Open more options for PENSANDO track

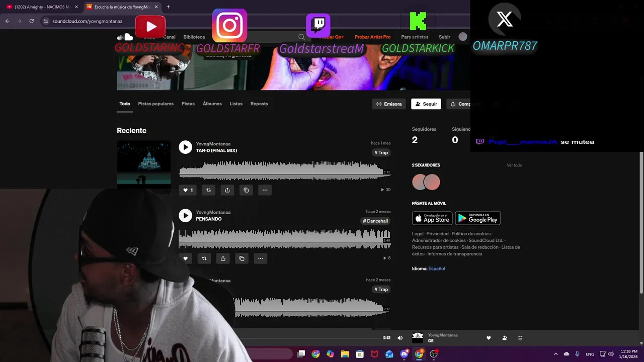click(x=261, y=258)
